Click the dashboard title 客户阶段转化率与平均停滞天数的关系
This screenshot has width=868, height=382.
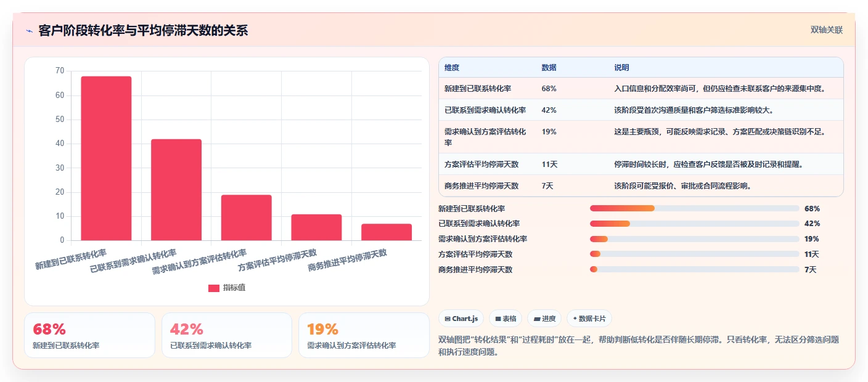tap(143, 31)
